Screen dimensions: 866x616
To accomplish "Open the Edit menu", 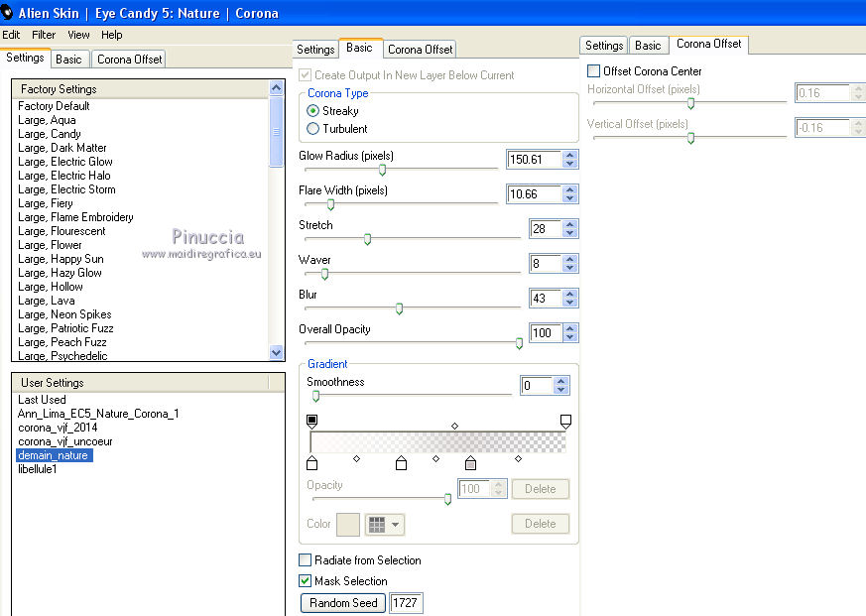I will pos(11,35).
